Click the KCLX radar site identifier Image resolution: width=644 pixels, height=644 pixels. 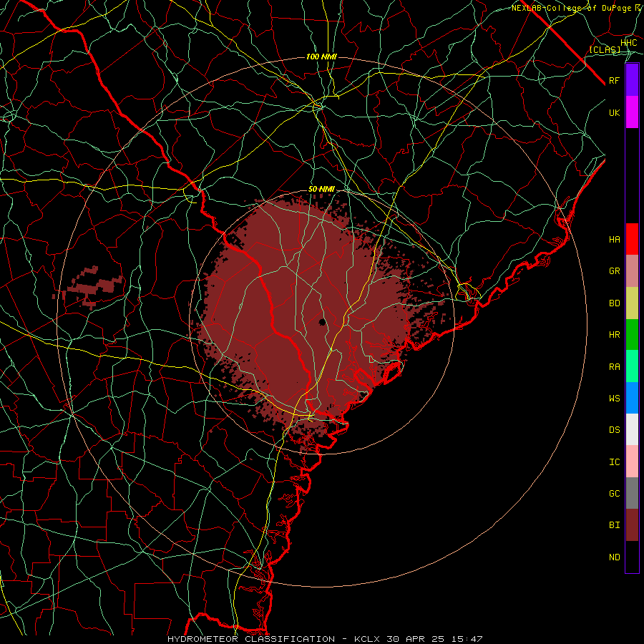(x=367, y=639)
